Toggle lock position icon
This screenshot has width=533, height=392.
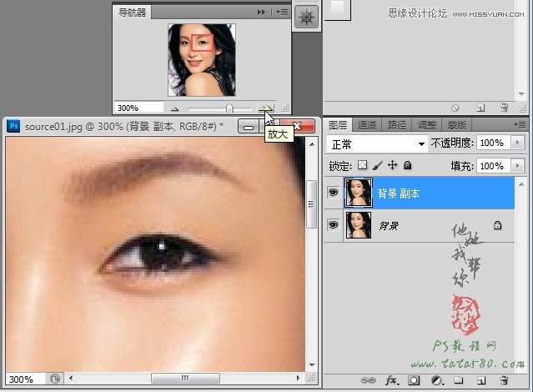pyautogui.click(x=393, y=165)
